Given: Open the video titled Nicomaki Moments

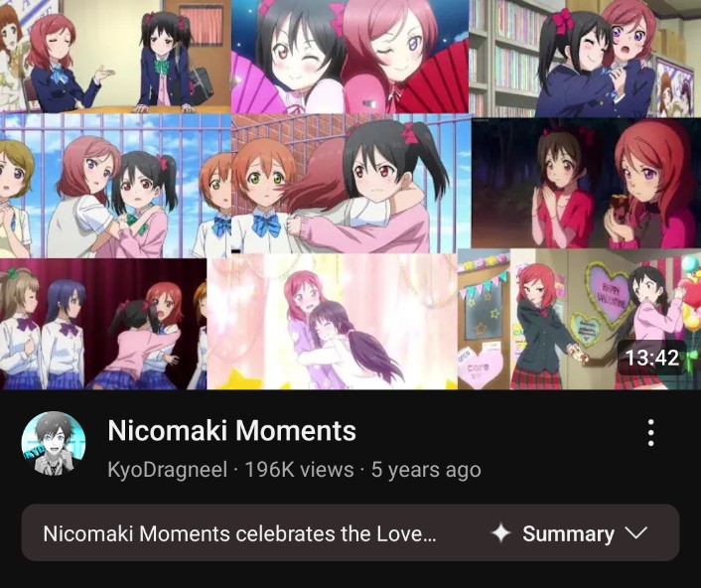Looking at the screenshot, I should [231, 431].
